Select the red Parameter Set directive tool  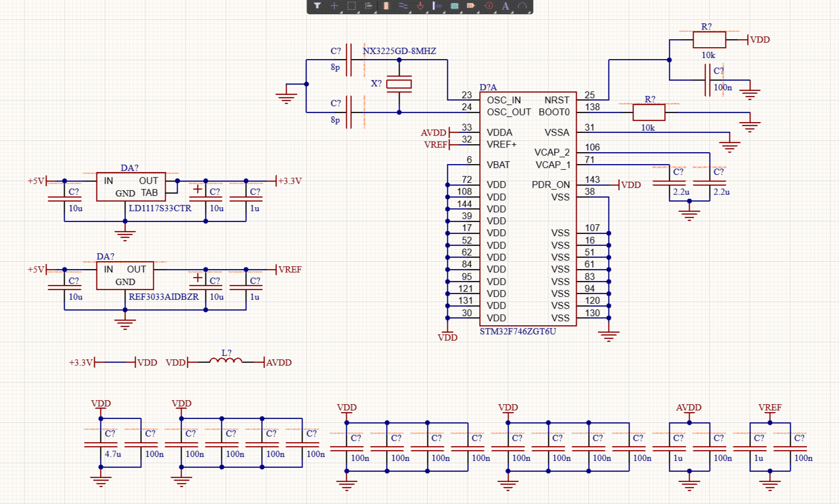[488, 6]
